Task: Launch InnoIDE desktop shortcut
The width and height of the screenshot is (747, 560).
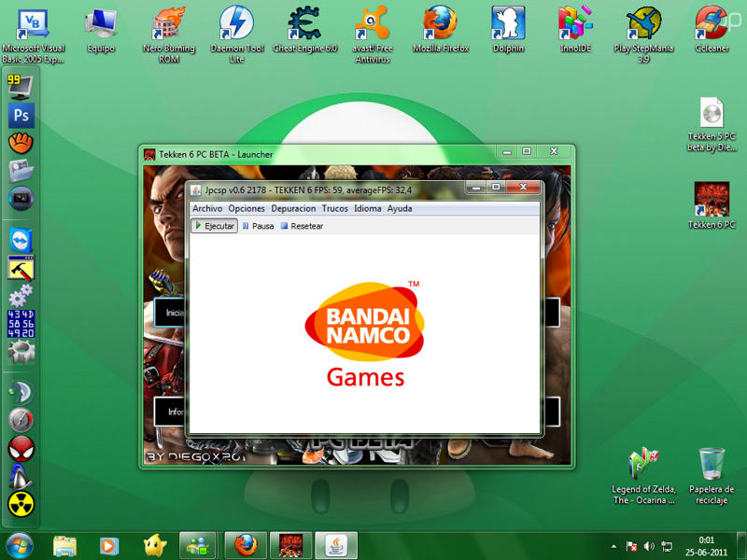Action: coord(575,30)
